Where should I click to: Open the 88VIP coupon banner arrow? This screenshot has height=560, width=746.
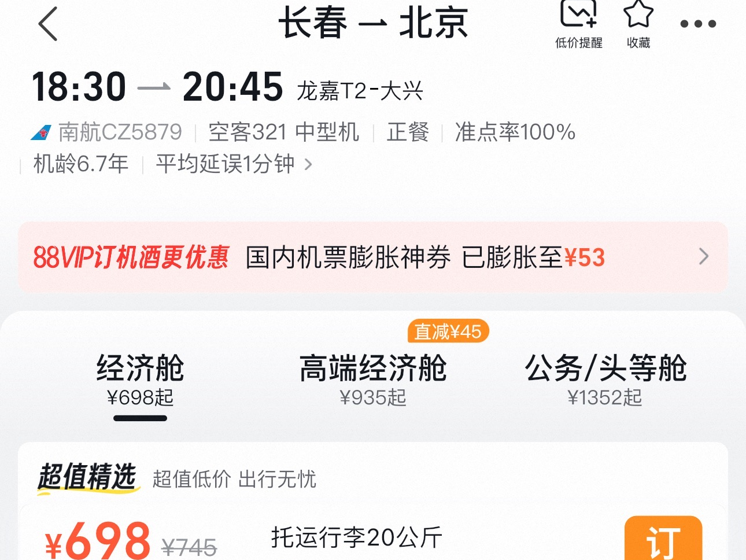tap(704, 256)
